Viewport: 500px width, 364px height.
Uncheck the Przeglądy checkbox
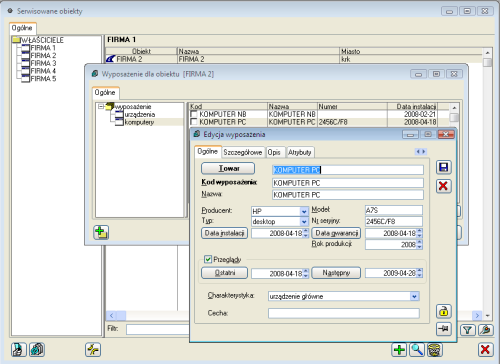[208, 259]
